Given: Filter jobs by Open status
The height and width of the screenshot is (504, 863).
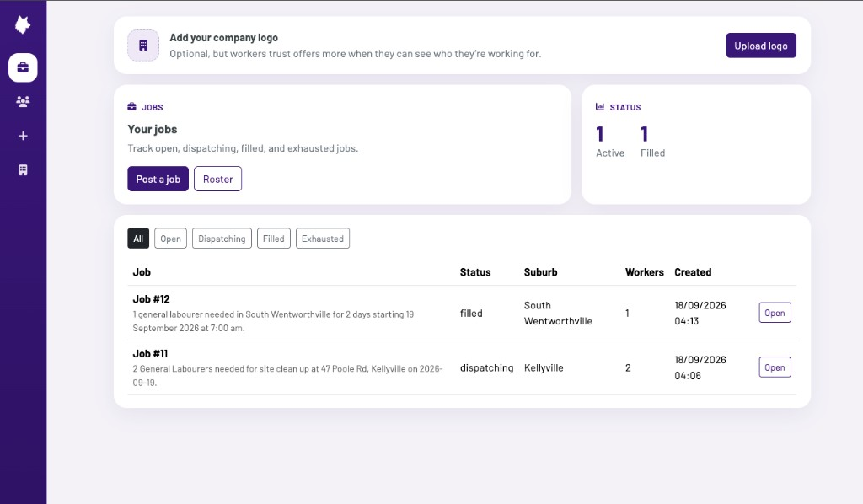Looking at the screenshot, I should [170, 239].
